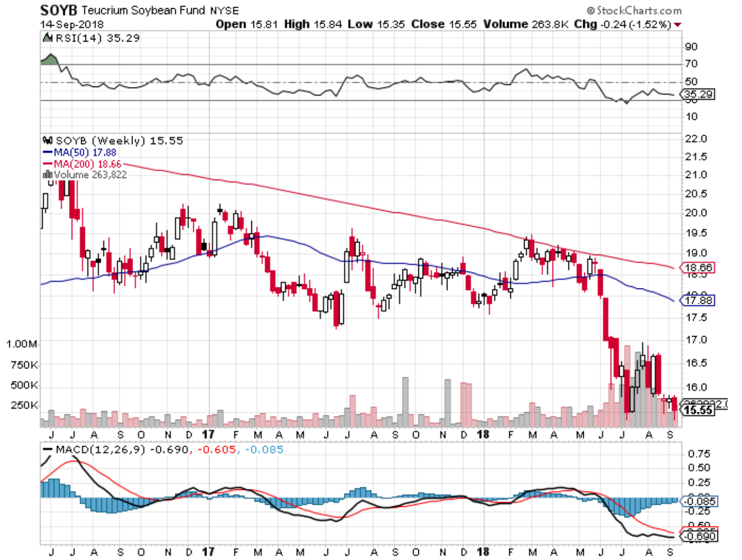The width and height of the screenshot is (742, 560).
Task: Click the "Low 15.35" header value
Action: tap(377, 25)
